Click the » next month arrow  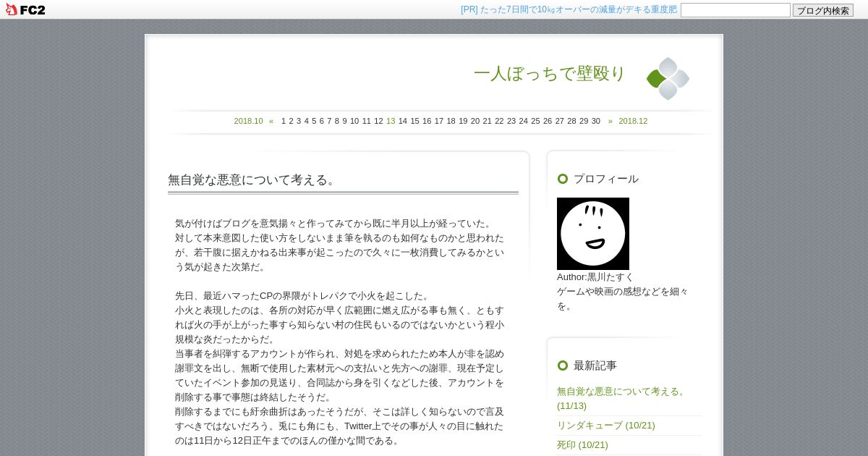point(610,121)
